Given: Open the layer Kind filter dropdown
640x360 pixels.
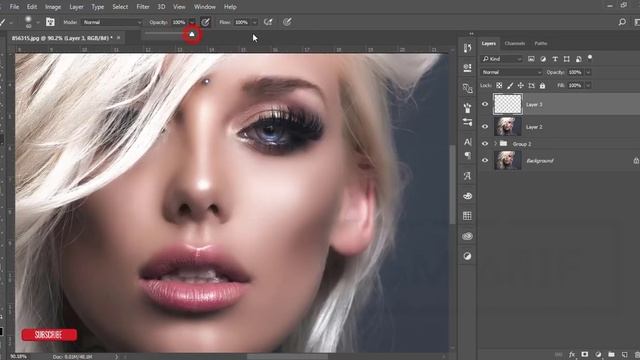Looking at the screenshot, I should click(501, 59).
